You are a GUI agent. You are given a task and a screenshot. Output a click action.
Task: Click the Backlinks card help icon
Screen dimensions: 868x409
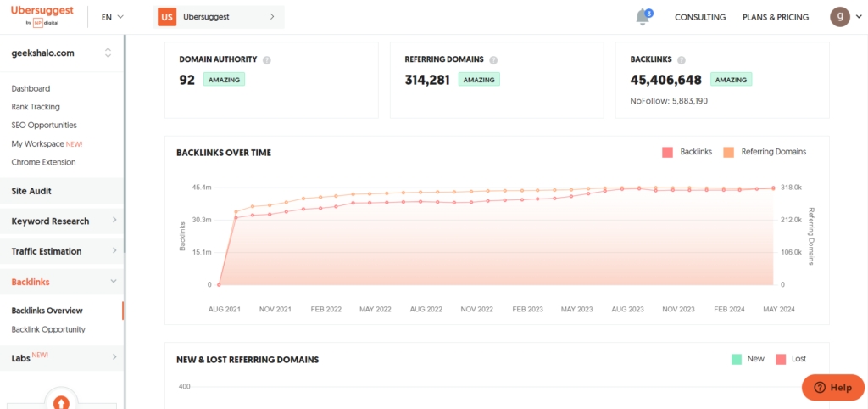coord(682,60)
